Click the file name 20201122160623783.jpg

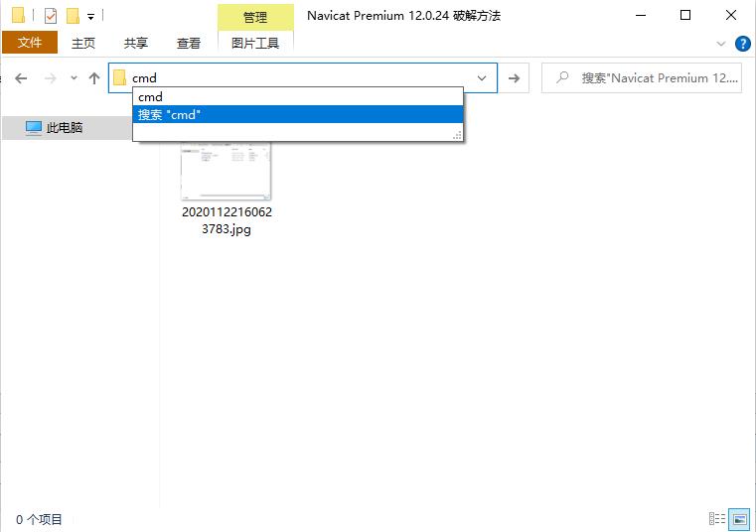point(227,220)
